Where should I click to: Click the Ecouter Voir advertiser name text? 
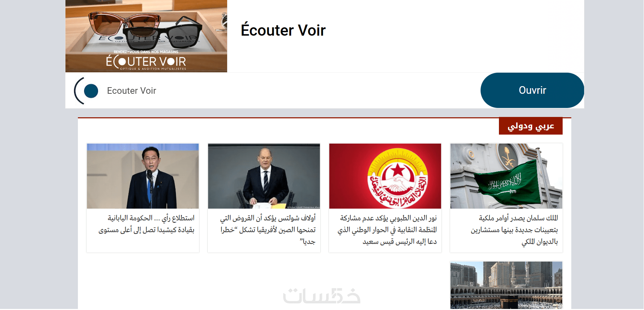click(132, 91)
